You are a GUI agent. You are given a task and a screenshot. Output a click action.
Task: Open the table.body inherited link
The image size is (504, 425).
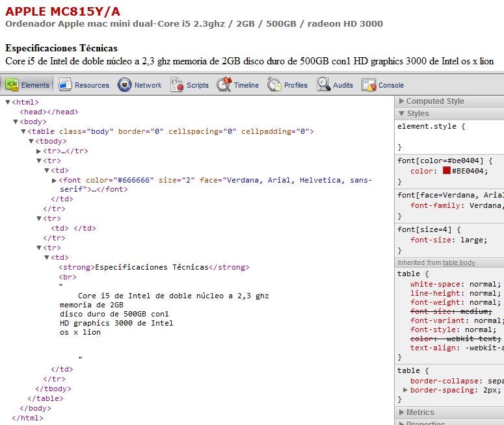458,263
